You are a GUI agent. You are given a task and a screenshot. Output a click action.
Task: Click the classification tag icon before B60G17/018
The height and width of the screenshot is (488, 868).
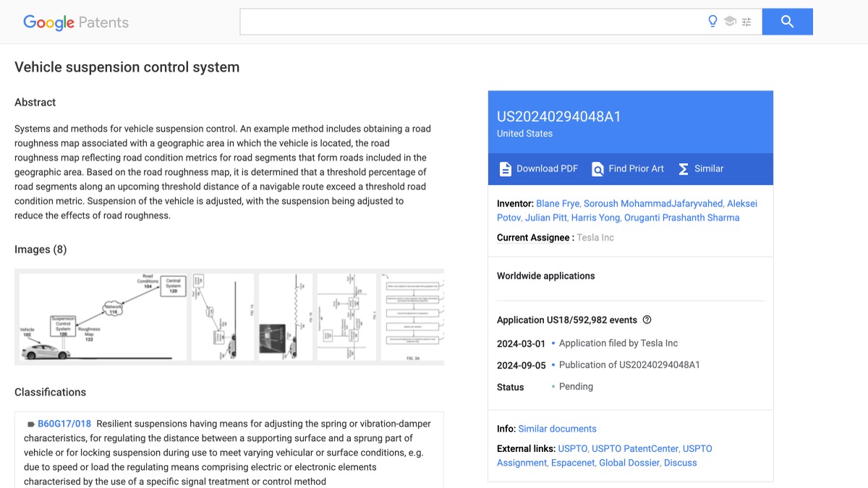pyautogui.click(x=31, y=424)
